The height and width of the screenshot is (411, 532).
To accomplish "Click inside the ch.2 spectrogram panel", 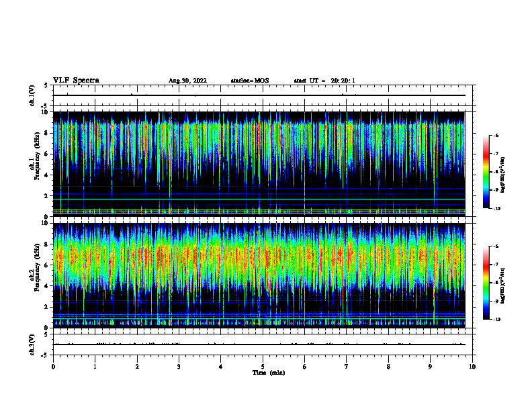I will [259, 275].
